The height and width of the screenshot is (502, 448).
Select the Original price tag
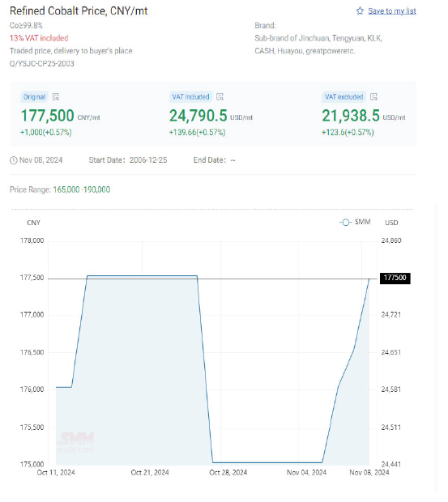click(34, 96)
